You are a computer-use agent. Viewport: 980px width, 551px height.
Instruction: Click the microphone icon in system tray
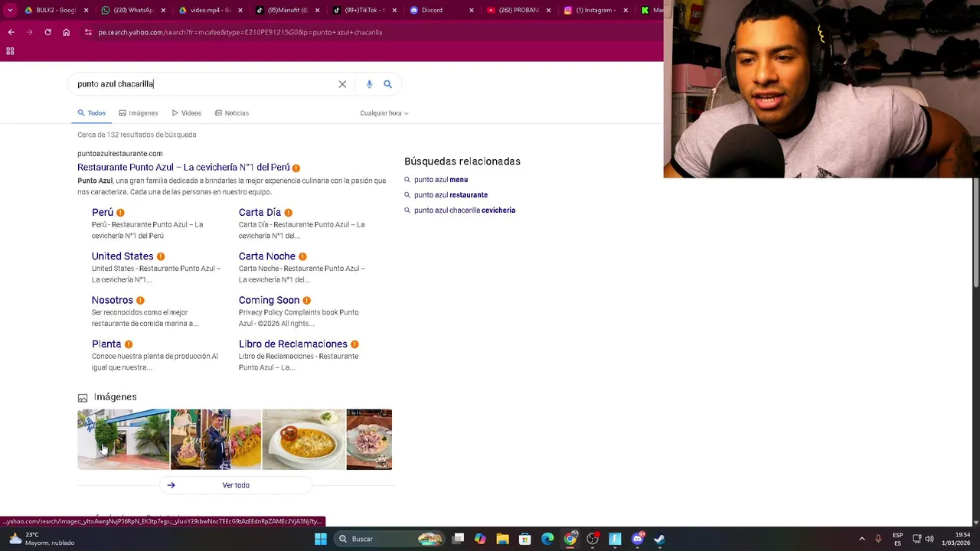878,539
